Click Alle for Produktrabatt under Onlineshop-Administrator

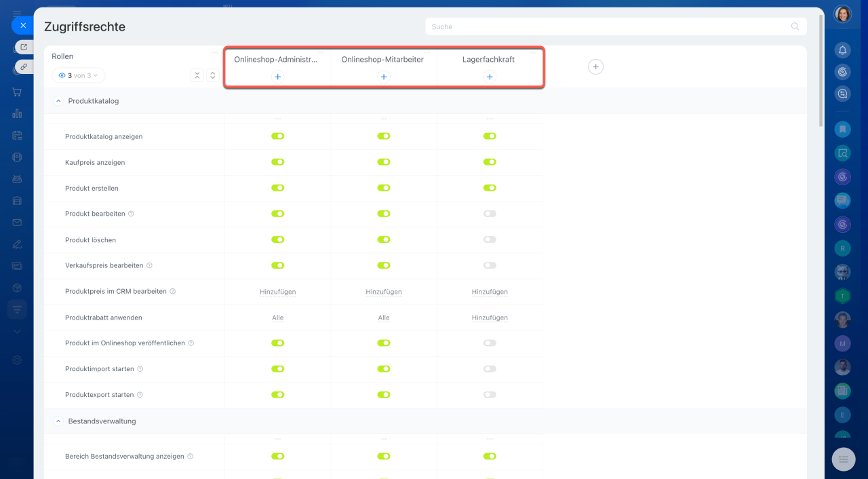coord(277,318)
